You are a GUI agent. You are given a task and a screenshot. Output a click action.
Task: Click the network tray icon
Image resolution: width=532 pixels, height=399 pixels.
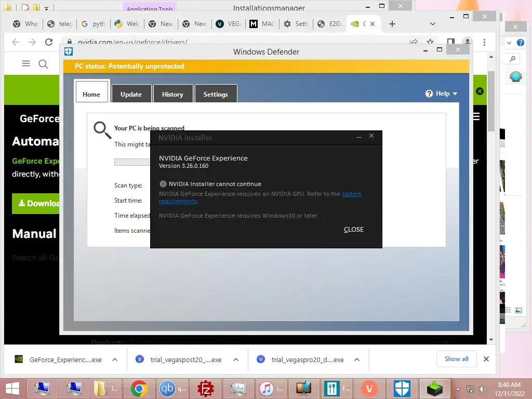tap(470, 389)
